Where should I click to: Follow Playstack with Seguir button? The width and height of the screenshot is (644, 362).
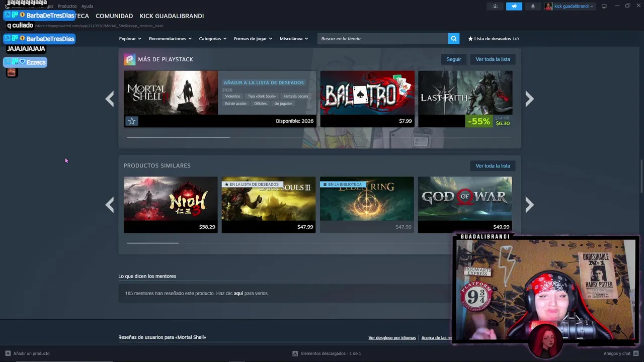click(x=453, y=59)
